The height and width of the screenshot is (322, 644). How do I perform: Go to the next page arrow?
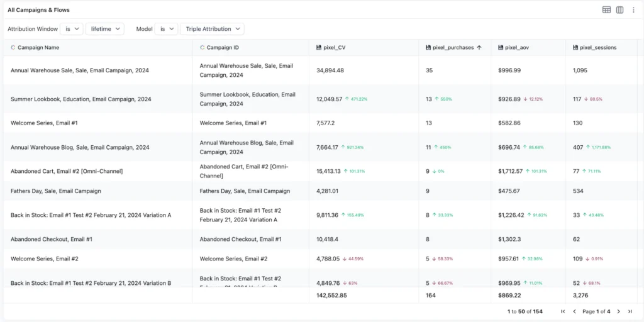(x=618, y=311)
